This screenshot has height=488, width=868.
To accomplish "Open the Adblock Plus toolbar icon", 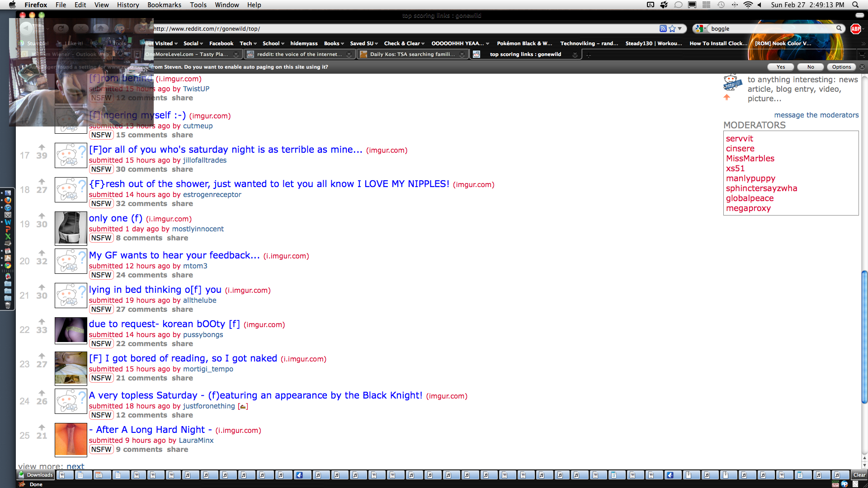I will point(855,28).
